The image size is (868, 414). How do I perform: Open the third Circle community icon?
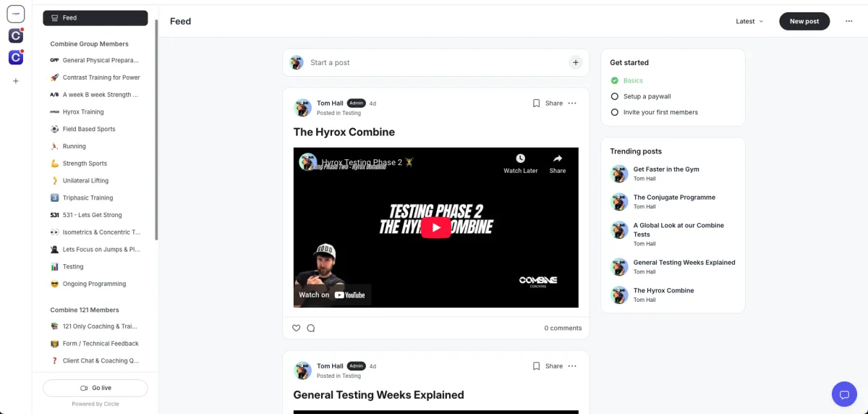[16, 57]
